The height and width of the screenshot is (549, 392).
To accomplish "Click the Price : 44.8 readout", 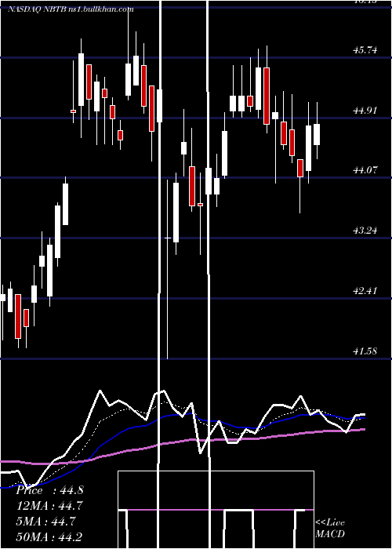I will tap(49, 490).
